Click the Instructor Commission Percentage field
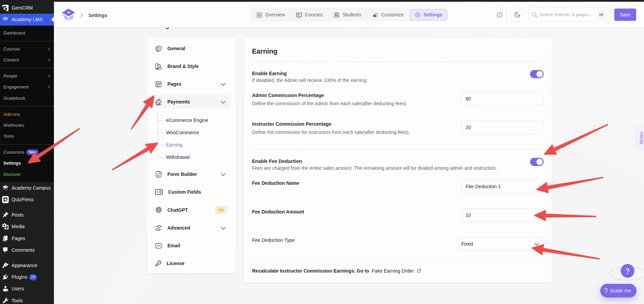This screenshot has height=304, width=644. [x=502, y=127]
